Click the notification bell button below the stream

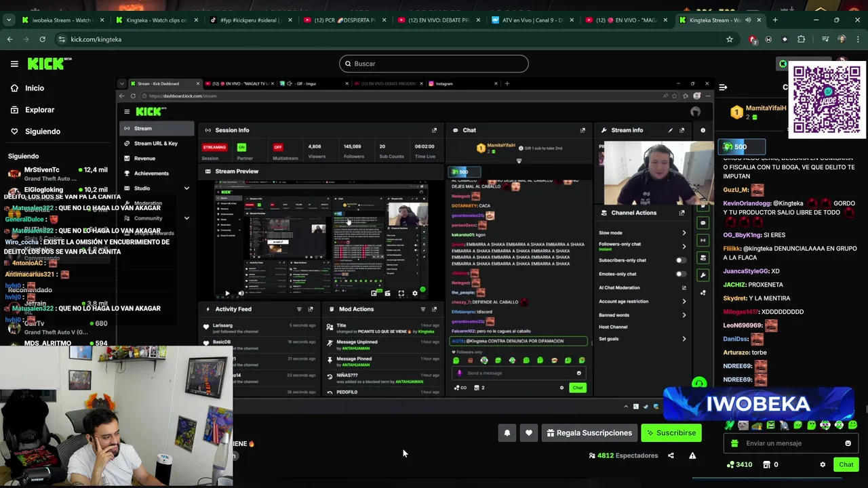pyautogui.click(x=507, y=433)
